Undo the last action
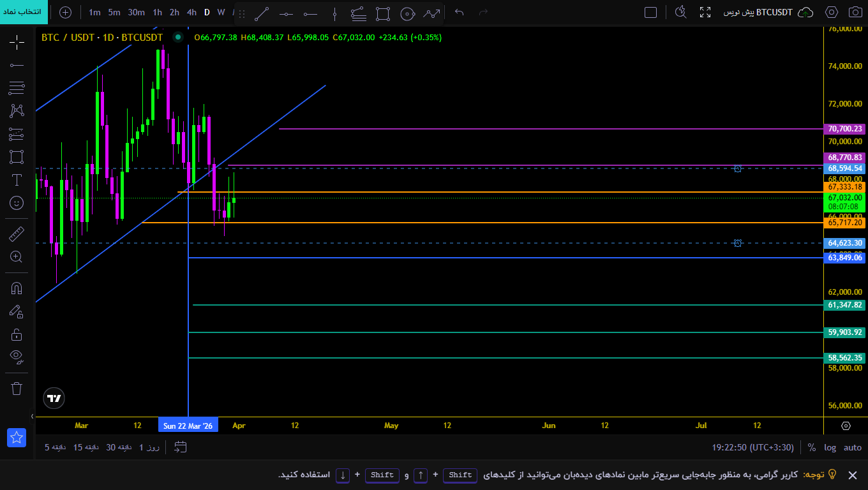This screenshot has height=490, width=868. (459, 12)
